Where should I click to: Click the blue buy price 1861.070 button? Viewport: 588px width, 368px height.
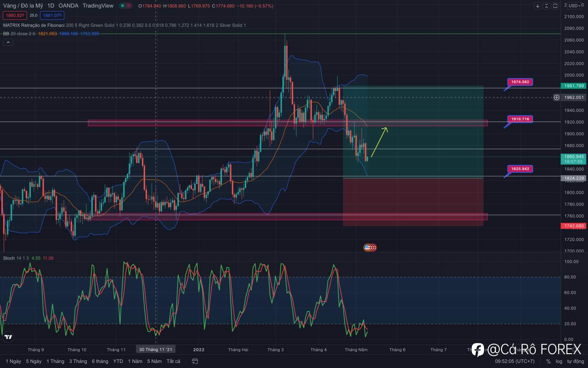(x=51, y=15)
